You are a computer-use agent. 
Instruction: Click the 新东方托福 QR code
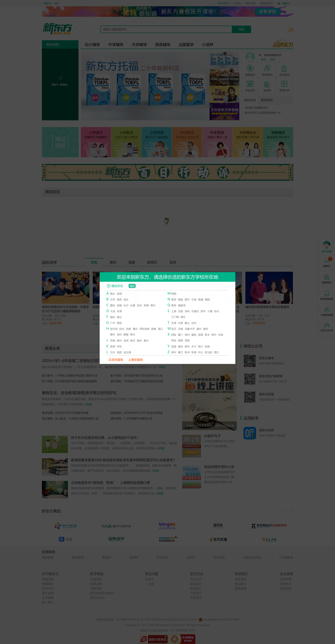pyautogui.click(x=250, y=397)
